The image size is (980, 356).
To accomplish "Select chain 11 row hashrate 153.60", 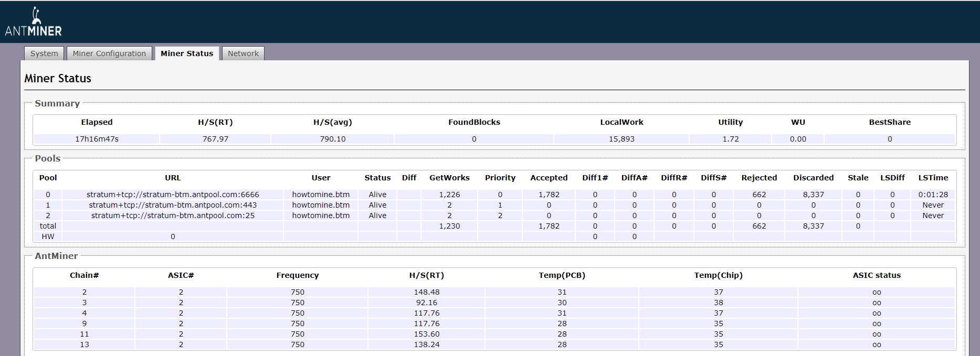I will point(426,334).
